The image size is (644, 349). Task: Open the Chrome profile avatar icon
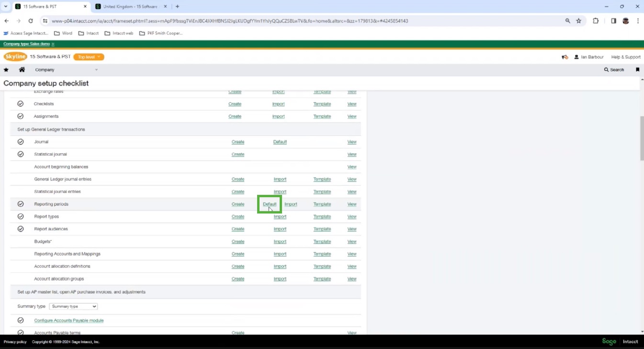click(625, 21)
